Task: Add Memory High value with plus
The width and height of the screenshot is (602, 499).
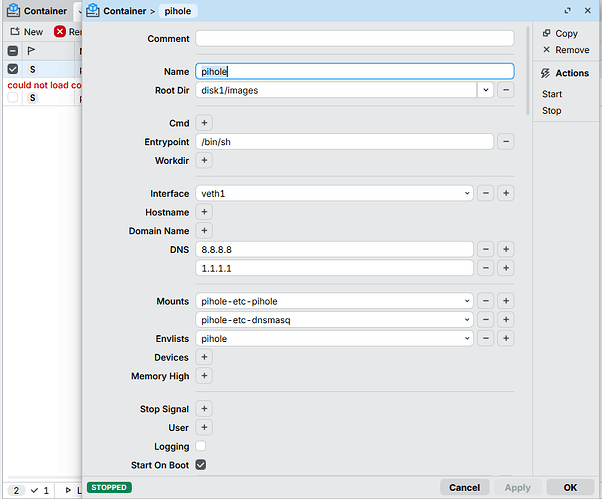Action: pyautogui.click(x=204, y=376)
